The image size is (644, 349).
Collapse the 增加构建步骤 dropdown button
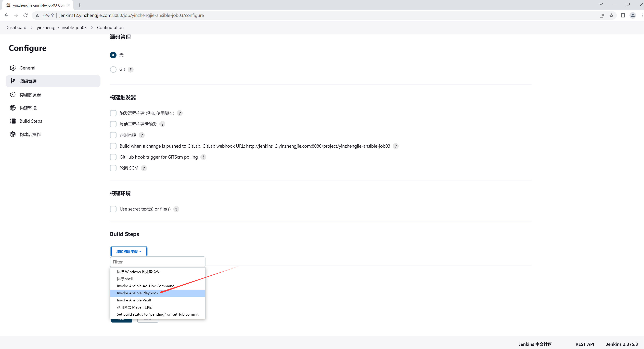click(129, 252)
